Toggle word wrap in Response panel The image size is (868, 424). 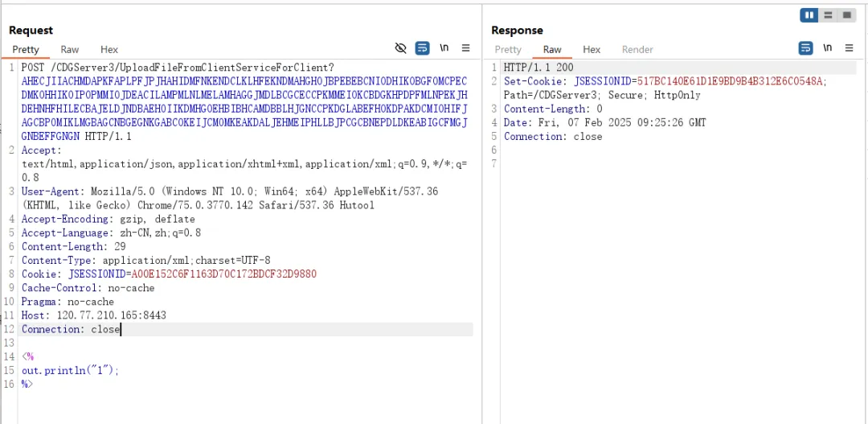click(805, 48)
